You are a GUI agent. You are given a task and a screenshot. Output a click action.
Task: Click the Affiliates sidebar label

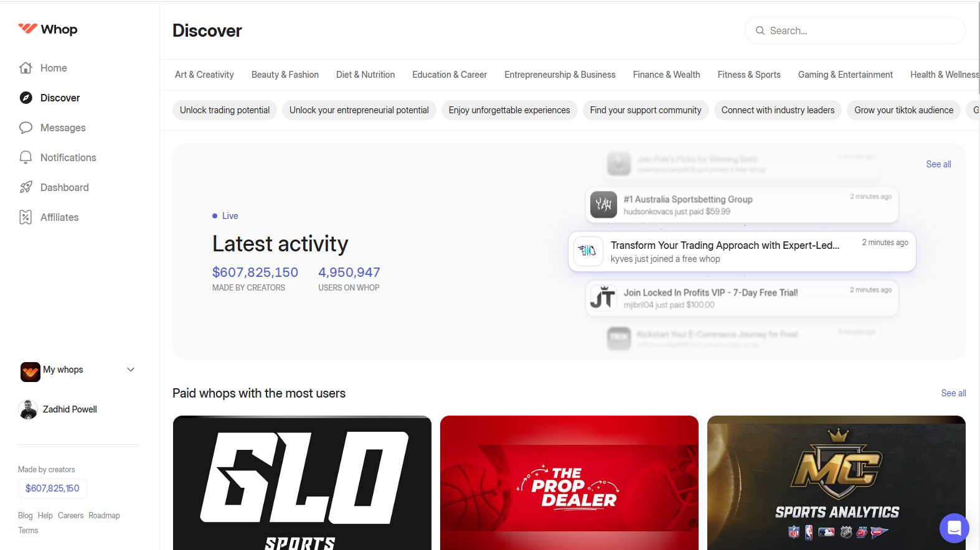pyautogui.click(x=60, y=217)
